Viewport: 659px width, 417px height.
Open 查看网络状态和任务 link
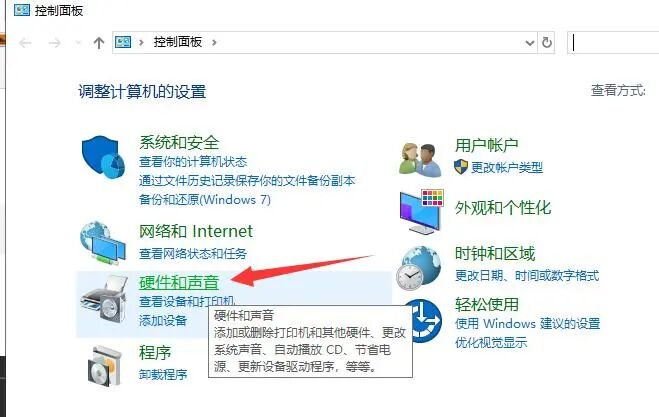[193, 253]
